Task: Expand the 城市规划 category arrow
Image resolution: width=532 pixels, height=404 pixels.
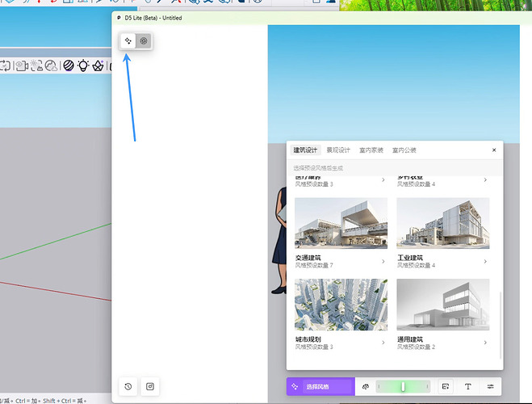Action: (x=383, y=343)
